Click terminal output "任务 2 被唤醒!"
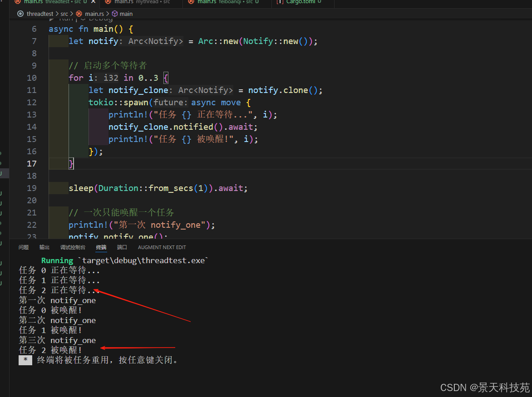This screenshot has height=397, width=532. point(50,350)
